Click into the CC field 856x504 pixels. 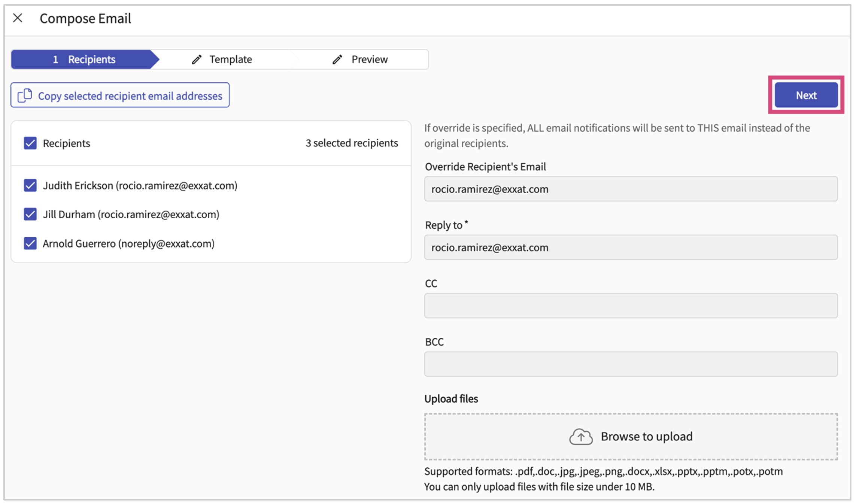631,306
